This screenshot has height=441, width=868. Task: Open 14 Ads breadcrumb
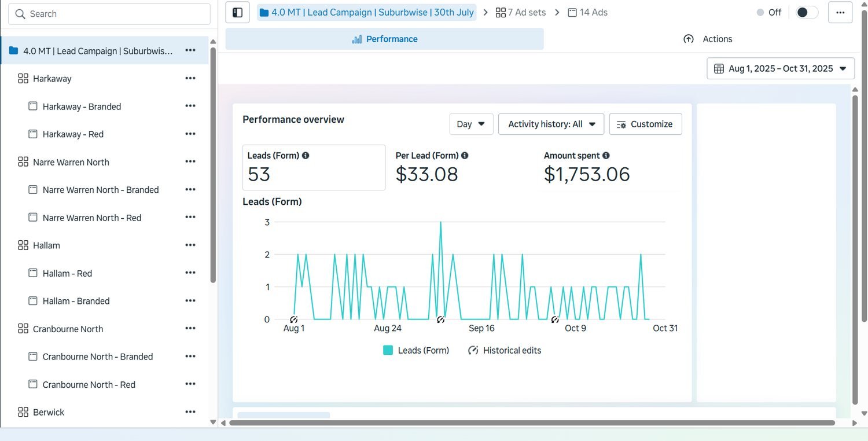(587, 12)
